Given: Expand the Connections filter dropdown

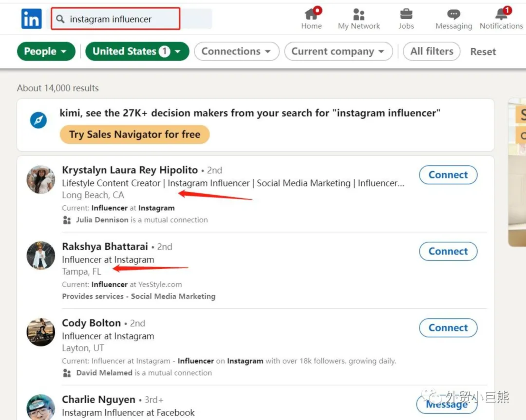Looking at the screenshot, I should pyautogui.click(x=236, y=52).
